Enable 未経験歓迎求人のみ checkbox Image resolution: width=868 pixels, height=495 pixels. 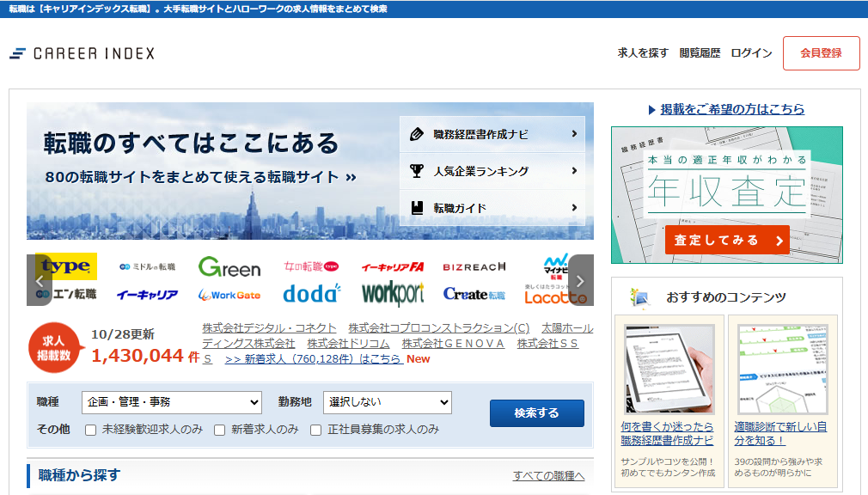pos(91,430)
